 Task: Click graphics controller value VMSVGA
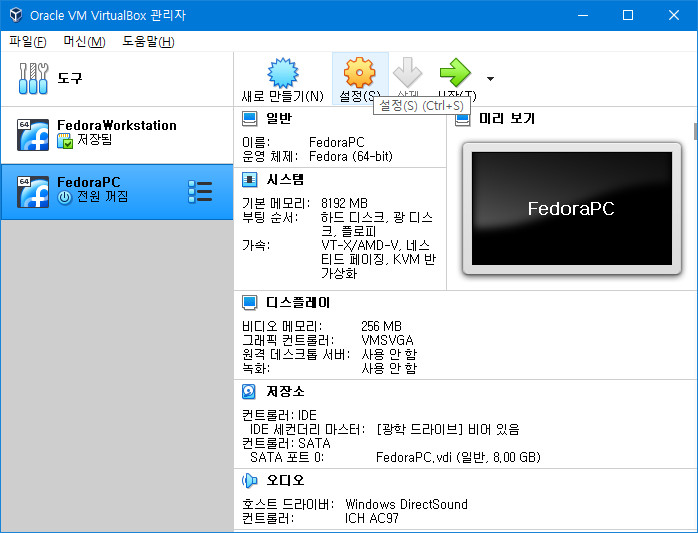coord(387,341)
